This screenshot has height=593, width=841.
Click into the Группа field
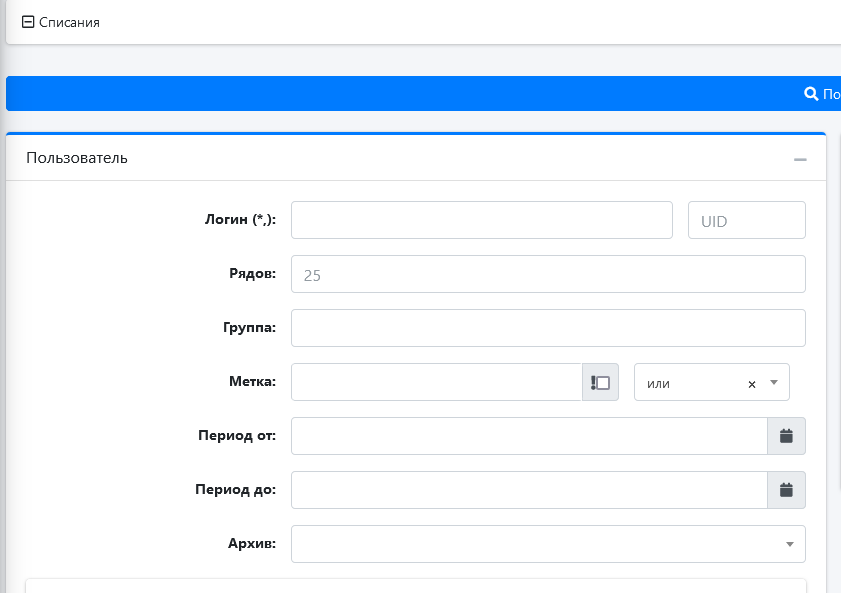(547, 328)
